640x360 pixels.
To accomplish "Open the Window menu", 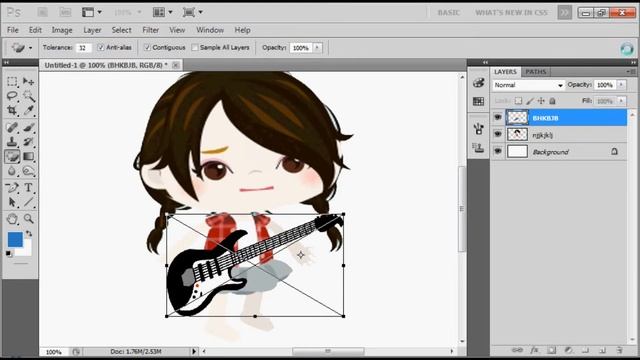I will coord(210,30).
